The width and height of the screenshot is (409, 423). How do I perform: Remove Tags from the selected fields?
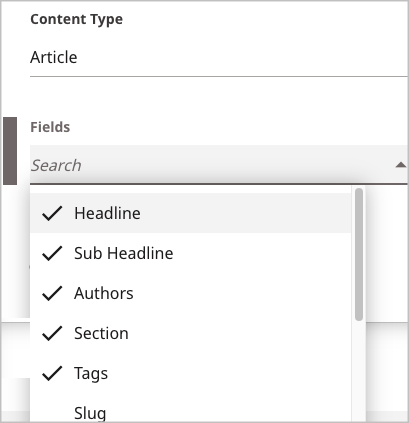[x=190, y=373]
